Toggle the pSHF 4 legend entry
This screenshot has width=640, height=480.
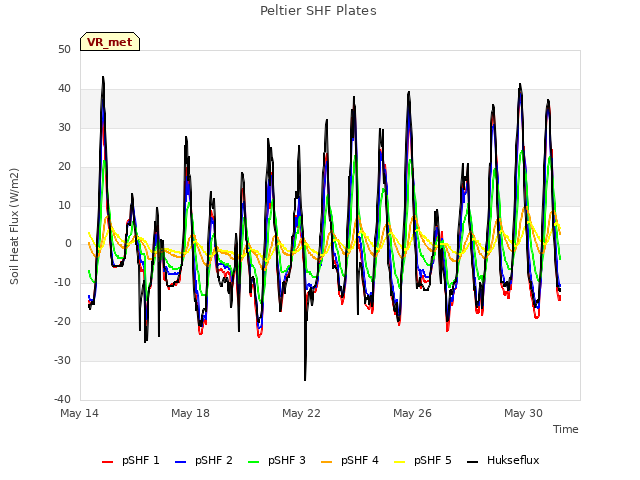pyautogui.click(x=350, y=460)
